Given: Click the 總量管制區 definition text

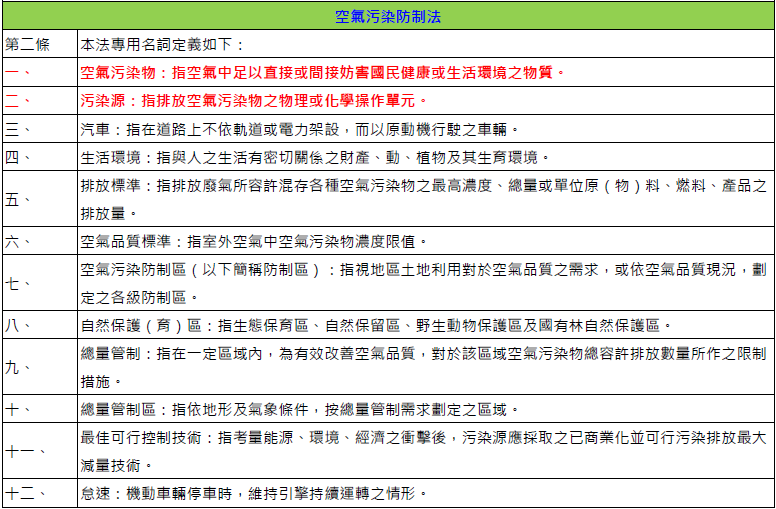Looking at the screenshot, I should click(300, 409).
